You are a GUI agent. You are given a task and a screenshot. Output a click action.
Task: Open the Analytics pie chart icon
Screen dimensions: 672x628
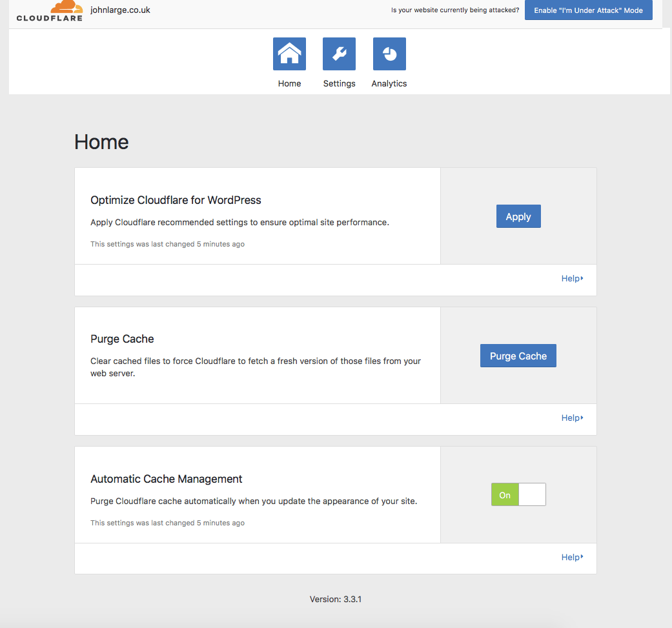point(389,54)
